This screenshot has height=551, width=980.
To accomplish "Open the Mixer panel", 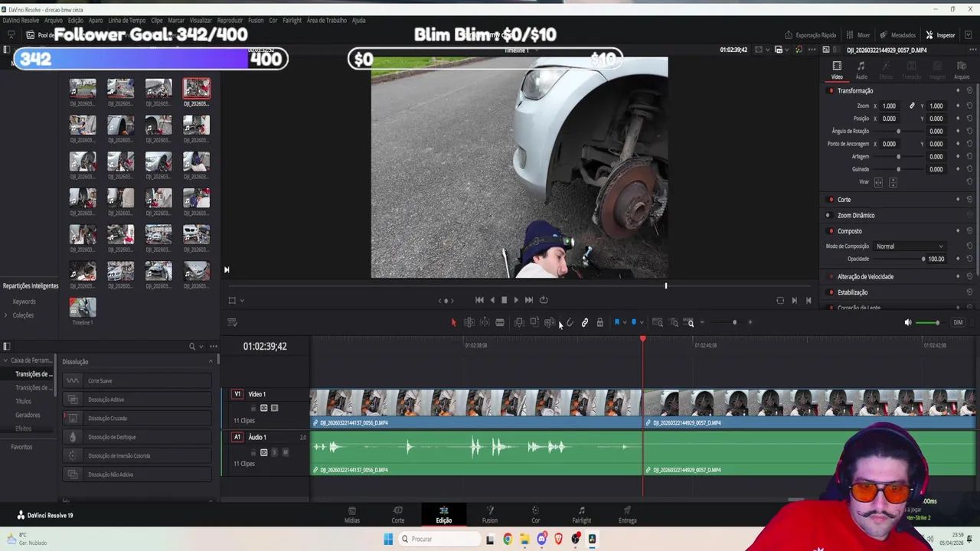I will click(x=858, y=35).
